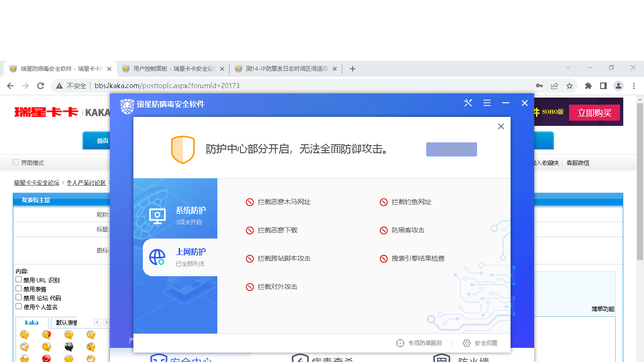644x362 pixels.
Task: Click emoticon tabs left scroll arrow
Action: [x=98, y=322]
